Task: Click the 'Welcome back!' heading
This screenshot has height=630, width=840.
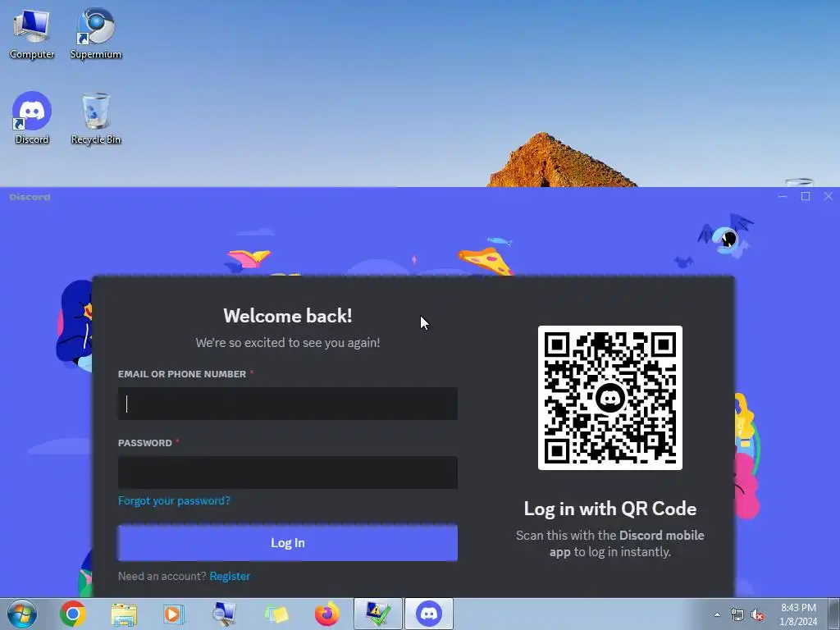Action: [x=288, y=316]
